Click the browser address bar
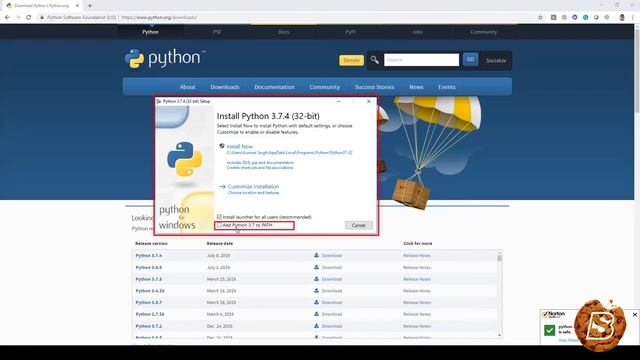This screenshot has width=640, height=360. 286,18
